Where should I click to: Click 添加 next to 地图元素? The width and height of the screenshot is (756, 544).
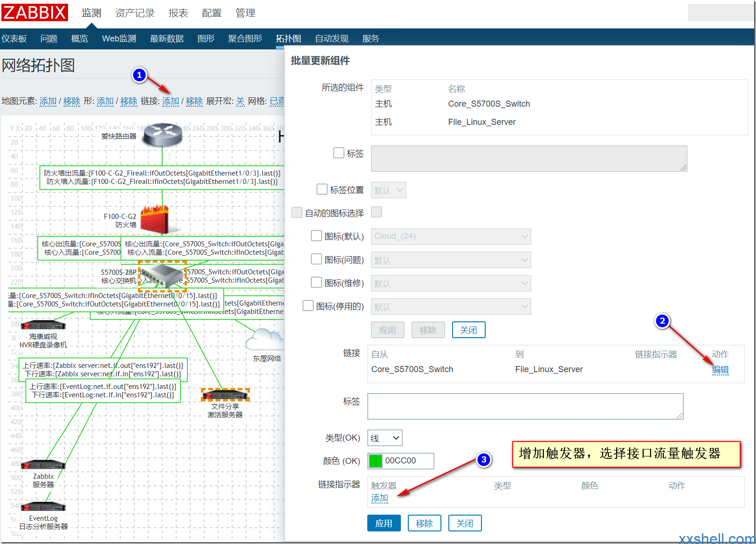pos(48,101)
